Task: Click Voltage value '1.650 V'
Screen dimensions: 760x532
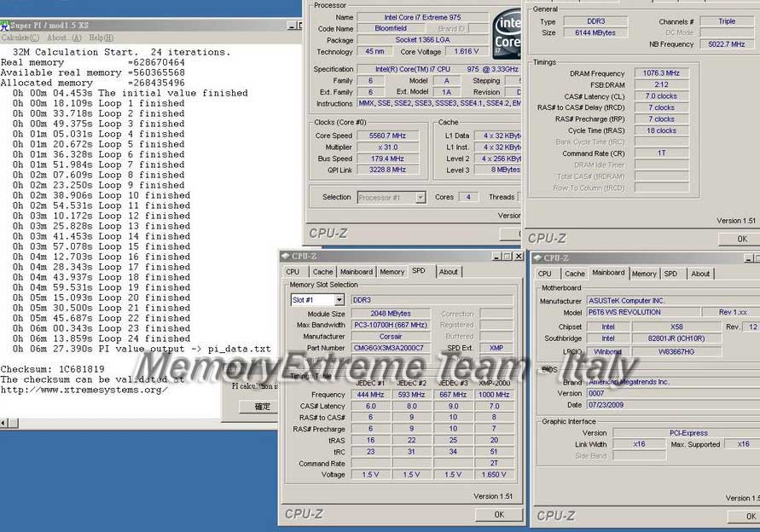Action: coord(494,475)
